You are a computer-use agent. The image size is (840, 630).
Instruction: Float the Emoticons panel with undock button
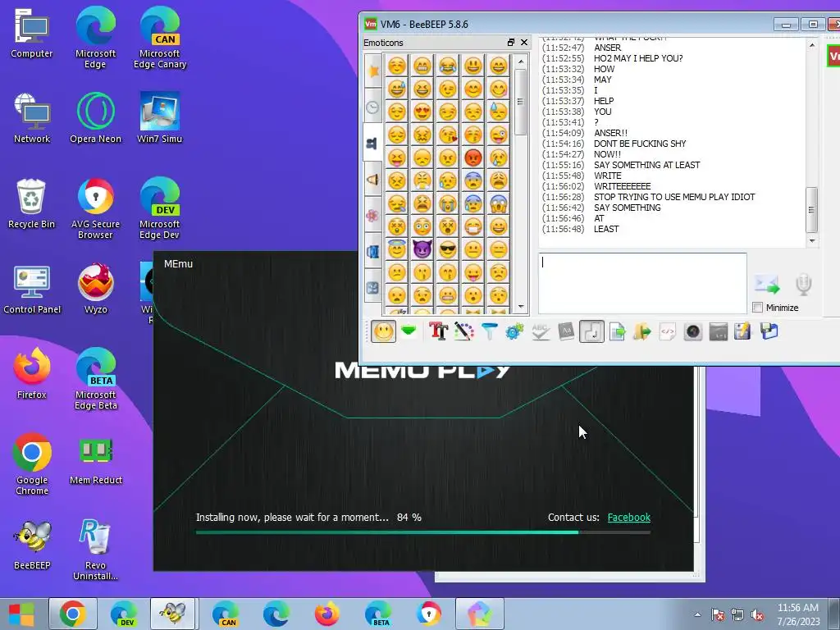[x=510, y=43]
